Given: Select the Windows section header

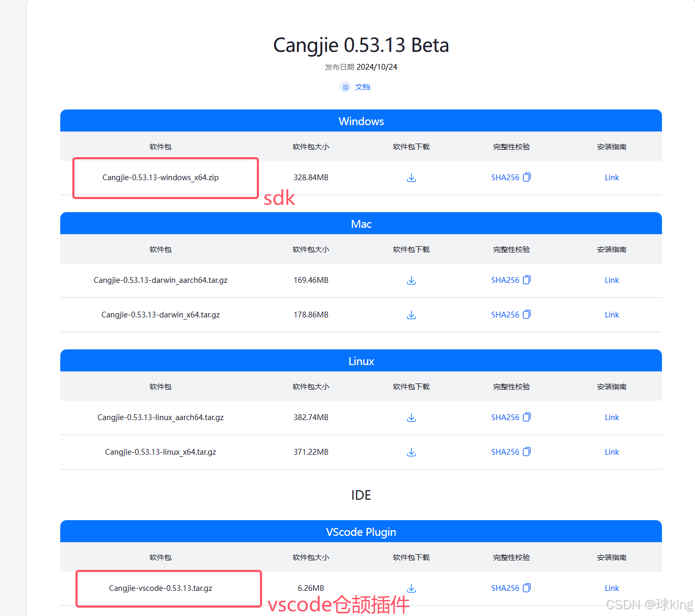Looking at the screenshot, I should coord(361,121).
